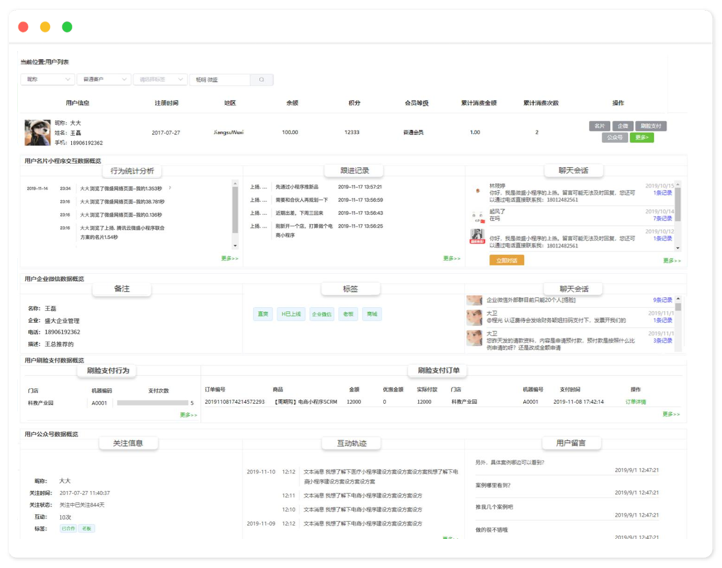Open the 昵称 filter dropdown
722x568 pixels.
tap(47, 80)
